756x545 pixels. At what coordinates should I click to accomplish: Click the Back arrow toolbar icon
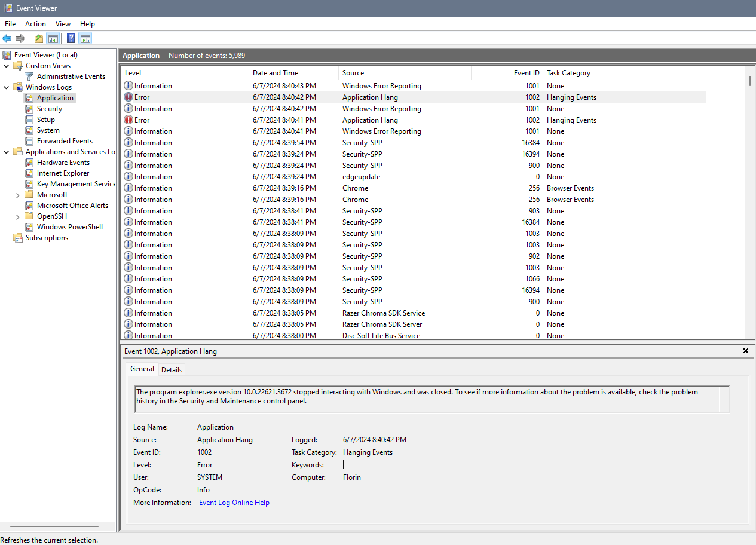coord(7,39)
